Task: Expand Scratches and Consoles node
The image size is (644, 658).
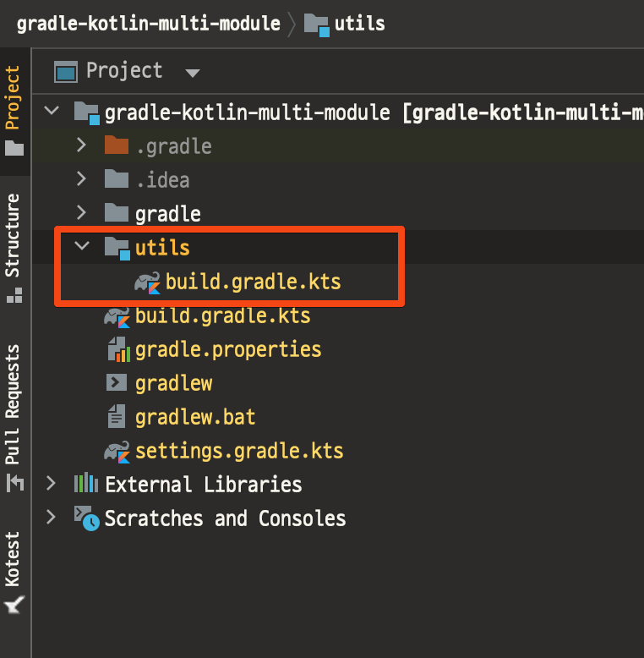Action: coord(51,517)
